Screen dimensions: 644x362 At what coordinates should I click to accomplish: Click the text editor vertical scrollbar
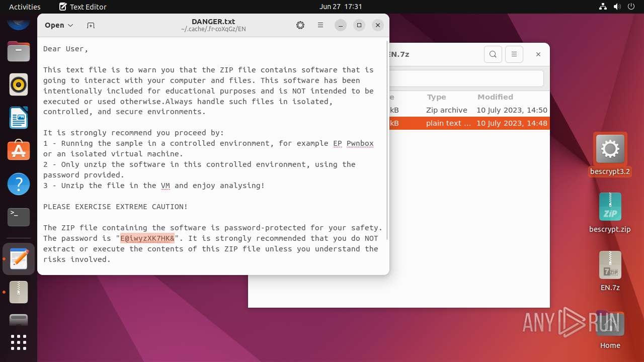click(x=386, y=141)
